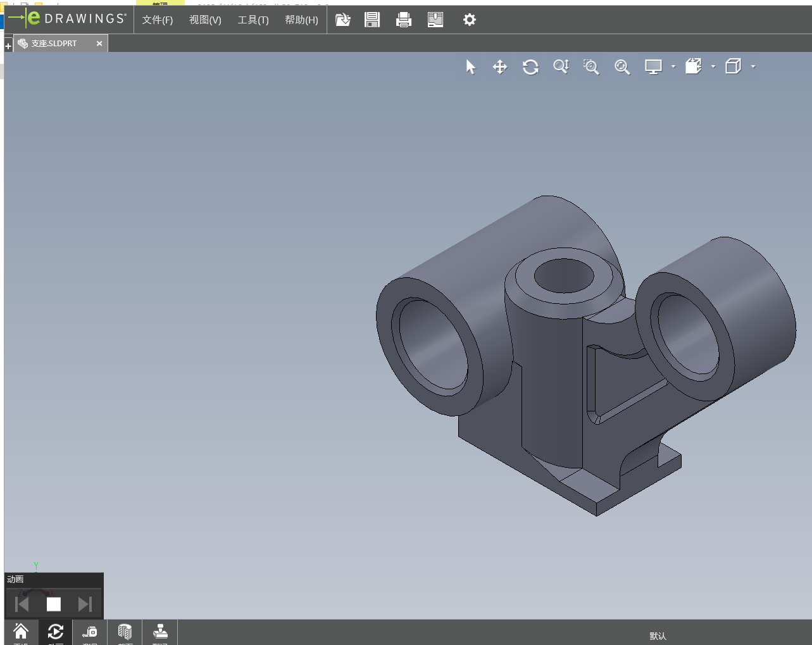The height and width of the screenshot is (645, 812).
Task: Open the Stamp tool
Action: point(160,632)
